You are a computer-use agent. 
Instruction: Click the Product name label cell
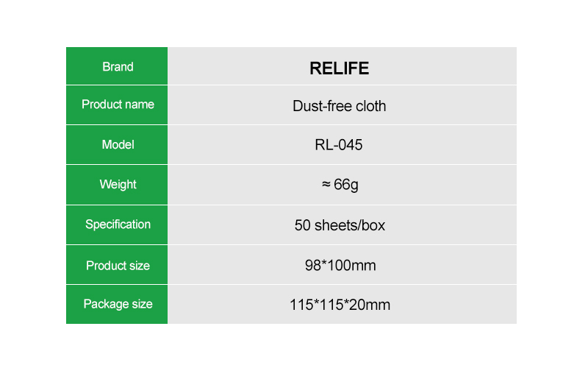[118, 105]
